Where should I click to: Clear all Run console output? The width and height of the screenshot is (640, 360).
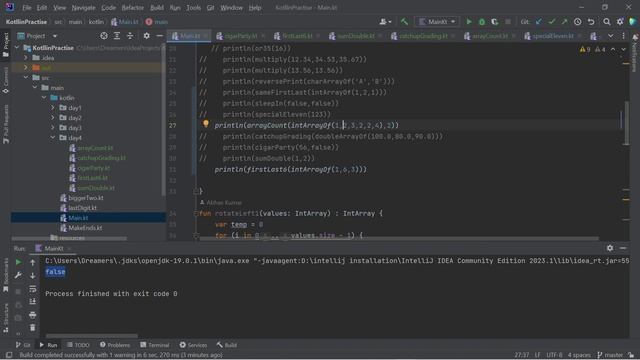33,327
